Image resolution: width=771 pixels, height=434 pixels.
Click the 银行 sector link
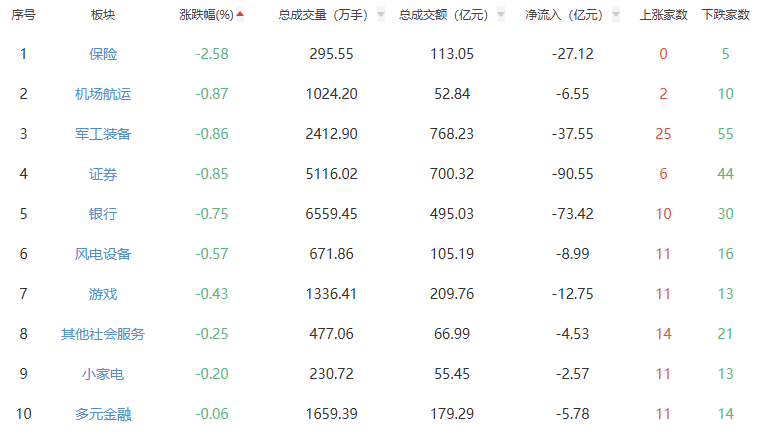pyautogui.click(x=102, y=214)
